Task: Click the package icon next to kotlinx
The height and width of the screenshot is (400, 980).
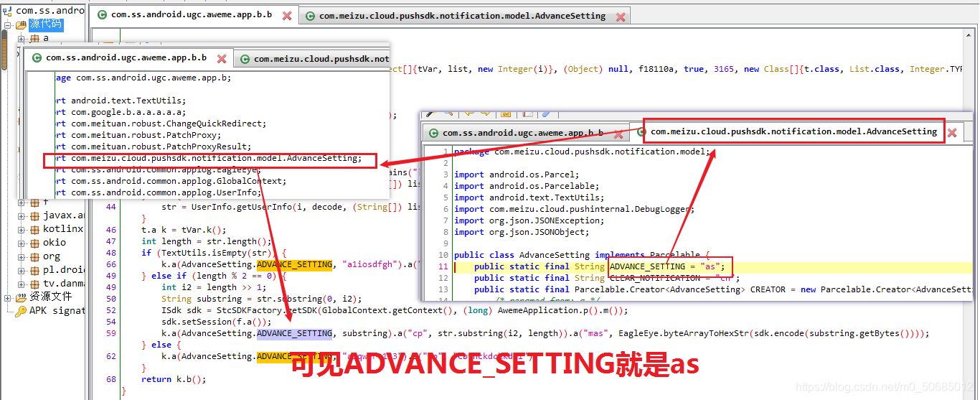Action: (x=34, y=229)
